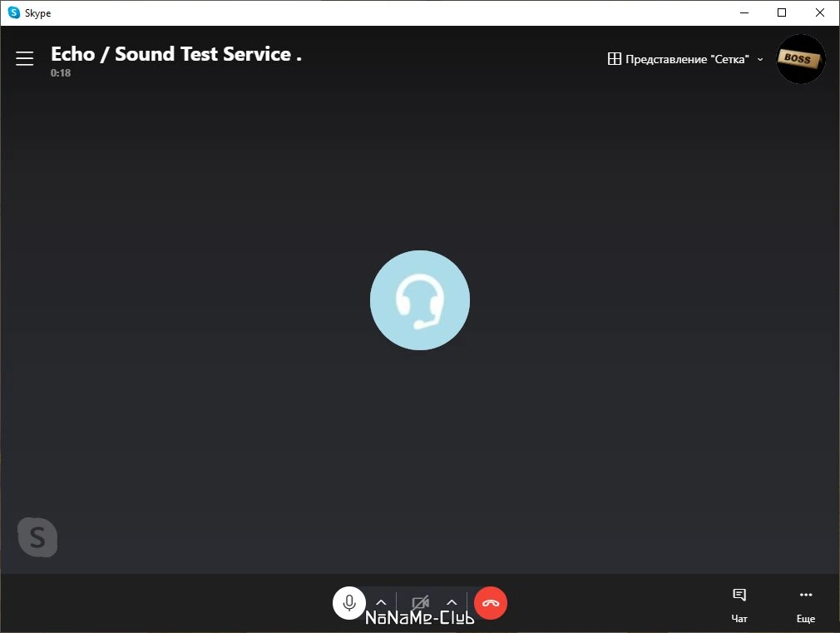Open the Чат conversation panel
Screen dimensions: 840x633
pyautogui.click(x=739, y=606)
